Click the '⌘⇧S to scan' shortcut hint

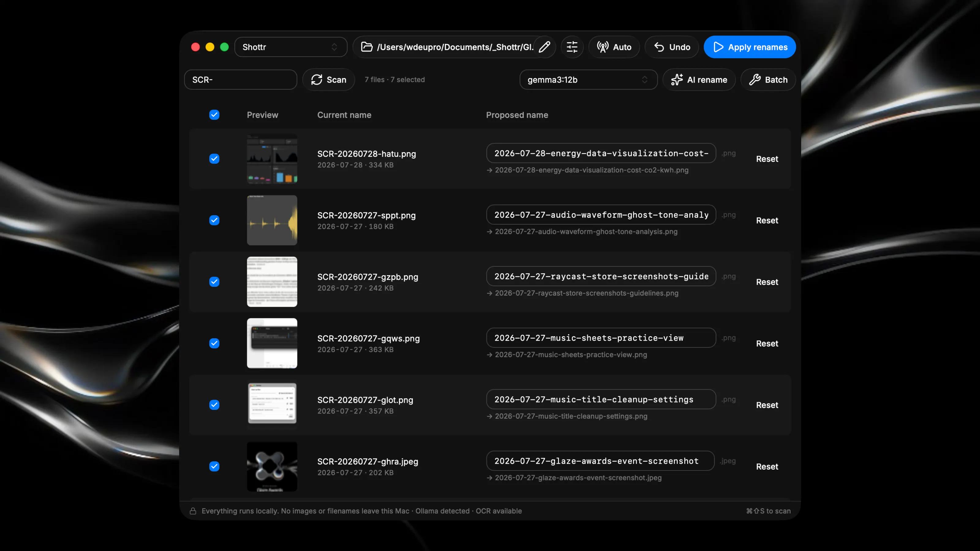(768, 511)
